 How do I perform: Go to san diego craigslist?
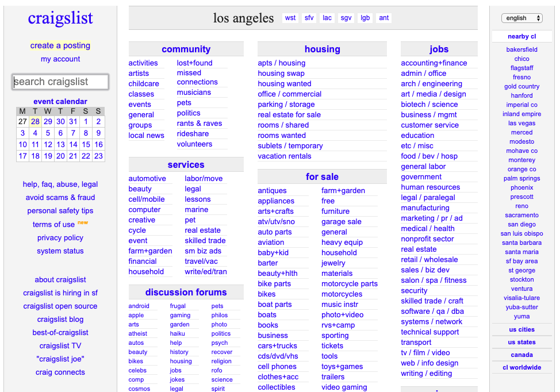coord(521,224)
